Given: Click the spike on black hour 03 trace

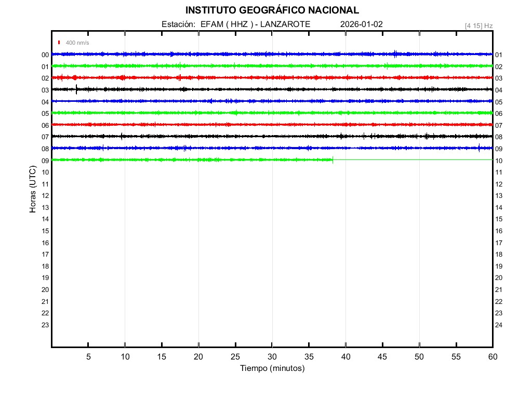Looking at the screenshot, I should tap(76, 88).
